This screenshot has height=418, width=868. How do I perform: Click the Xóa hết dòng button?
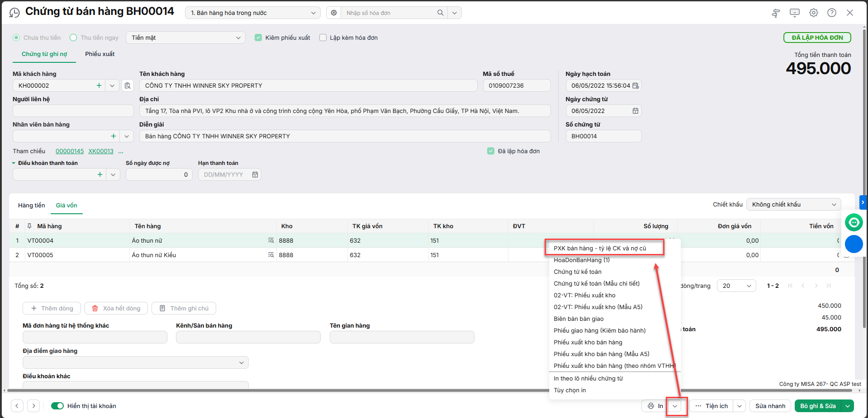[116, 308]
